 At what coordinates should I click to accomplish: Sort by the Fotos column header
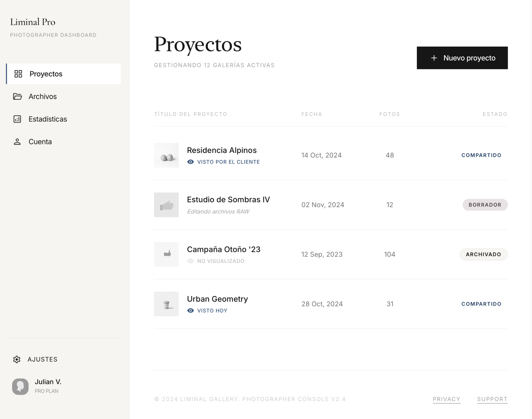point(389,114)
